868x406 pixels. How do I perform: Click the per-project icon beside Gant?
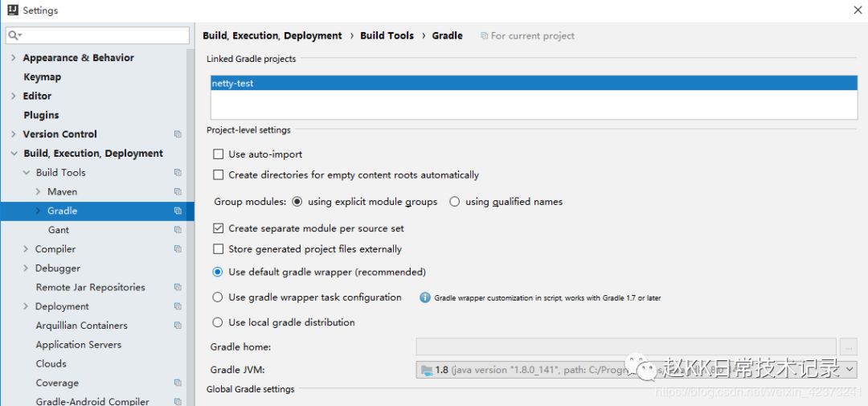click(178, 230)
